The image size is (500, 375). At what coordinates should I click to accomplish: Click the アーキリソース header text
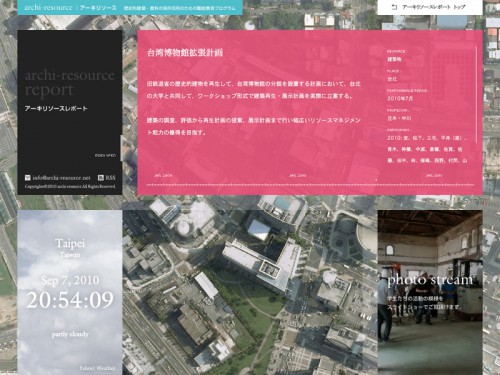pos(98,7)
